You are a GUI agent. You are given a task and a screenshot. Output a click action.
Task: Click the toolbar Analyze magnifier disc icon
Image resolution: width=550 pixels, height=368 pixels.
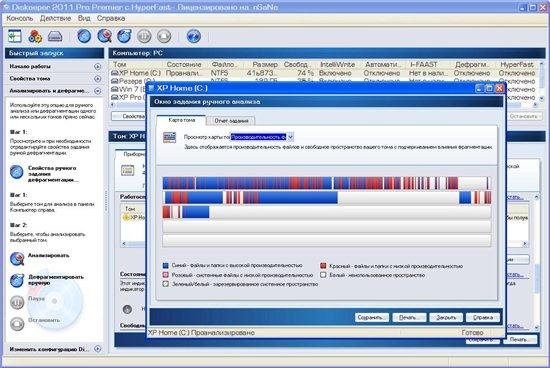[104, 36]
